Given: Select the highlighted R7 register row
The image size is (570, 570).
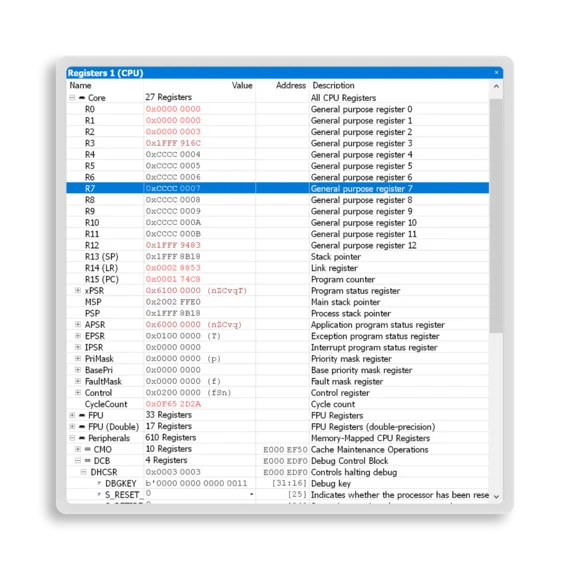Looking at the screenshot, I should [x=278, y=188].
